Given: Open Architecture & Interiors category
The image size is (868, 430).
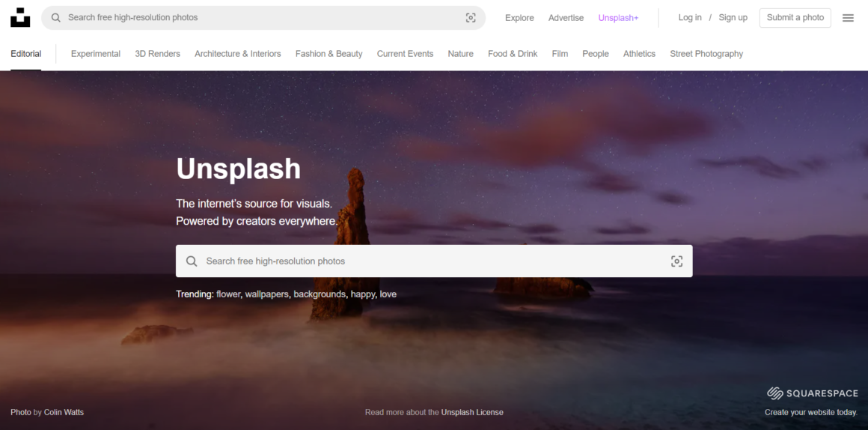Looking at the screenshot, I should tap(237, 54).
